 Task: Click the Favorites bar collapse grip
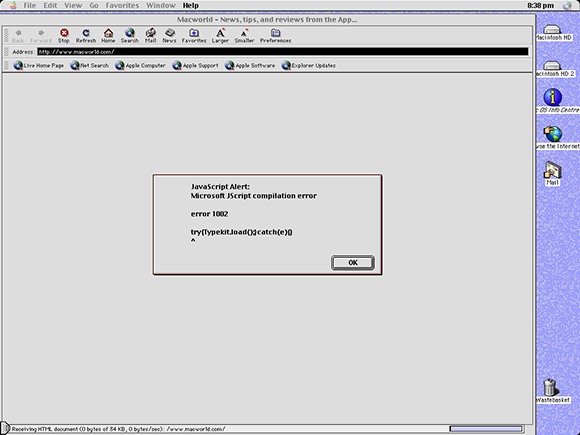pyautogui.click(x=6, y=65)
